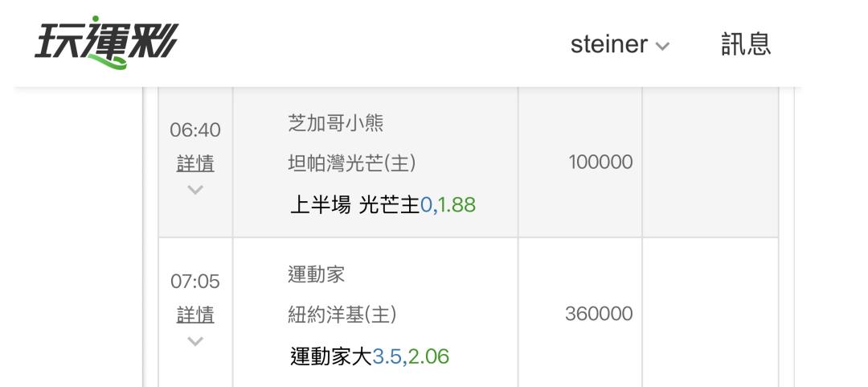Screen dimensions: 868x387
Task: Click the green 2.06 odds value
Action: [x=428, y=356]
